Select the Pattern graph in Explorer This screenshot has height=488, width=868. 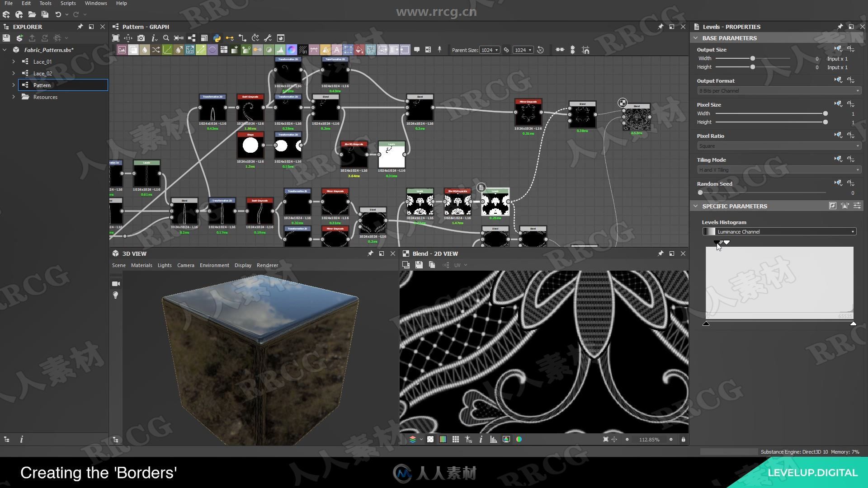point(42,85)
